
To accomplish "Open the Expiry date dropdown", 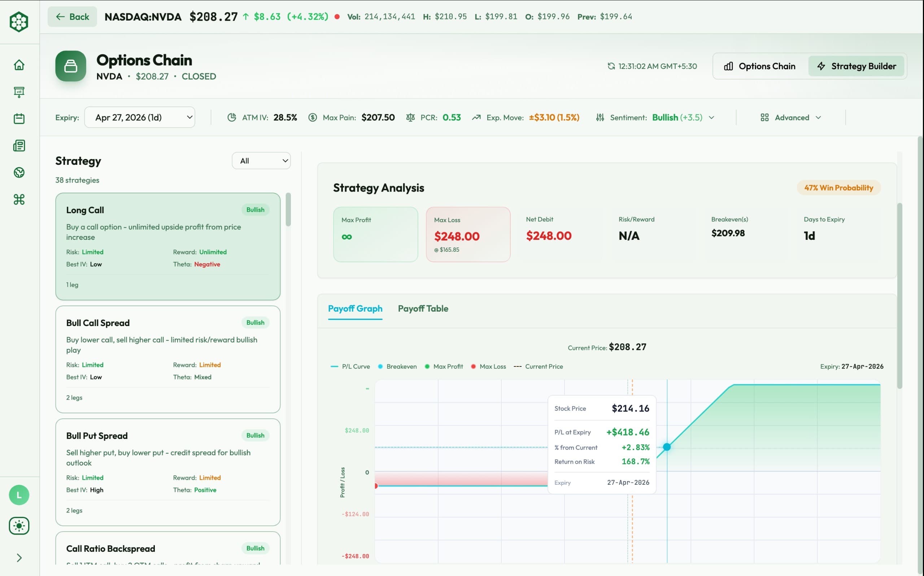I will pos(140,117).
